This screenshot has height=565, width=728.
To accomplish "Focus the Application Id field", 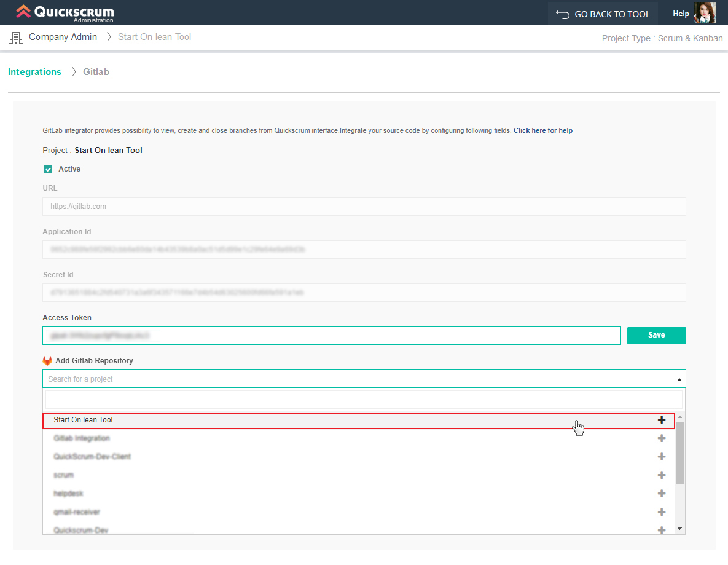I will point(364,250).
